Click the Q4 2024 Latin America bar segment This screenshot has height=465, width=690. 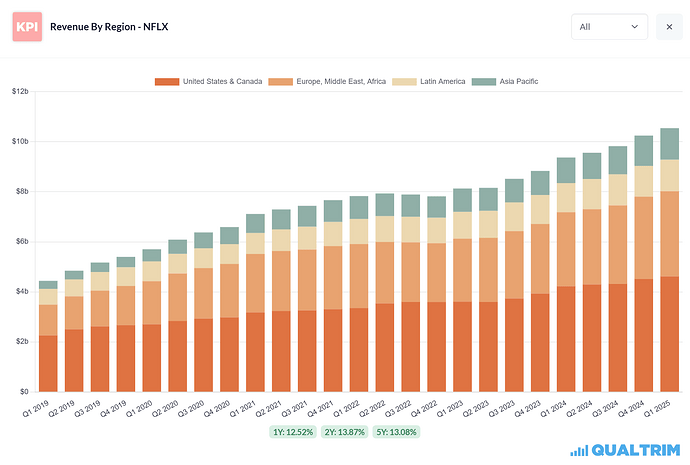[x=643, y=181]
